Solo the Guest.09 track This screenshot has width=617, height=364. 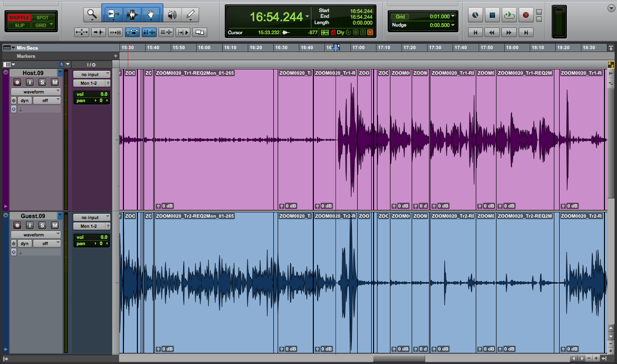click(x=42, y=225)
